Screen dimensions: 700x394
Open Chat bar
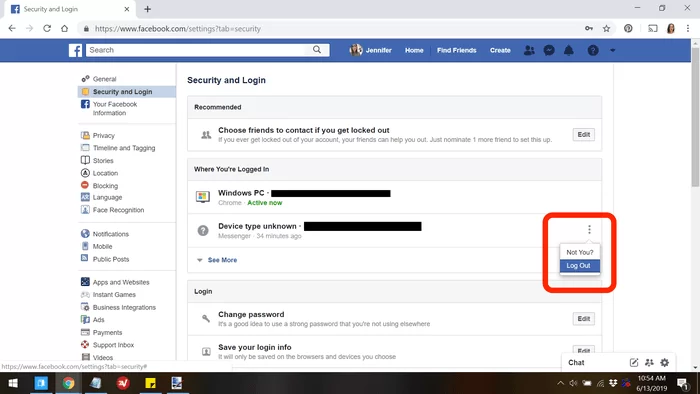pos(576,362)
